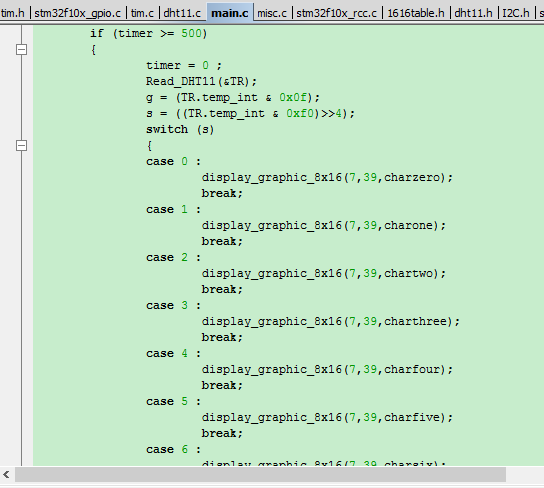The width and height of the screenshot is (544, 488).
Task: Click the line containing charfour
Action: 327,369
